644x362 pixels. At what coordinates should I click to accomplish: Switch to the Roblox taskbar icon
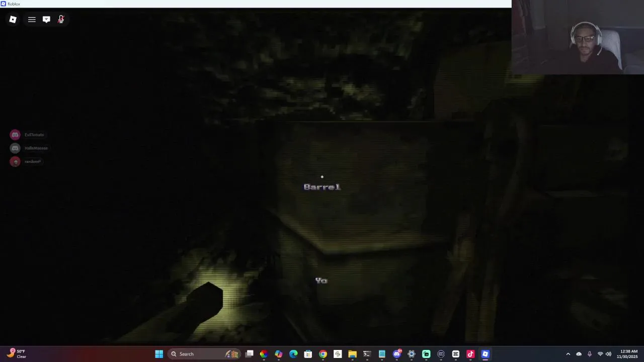coord(485,354)
